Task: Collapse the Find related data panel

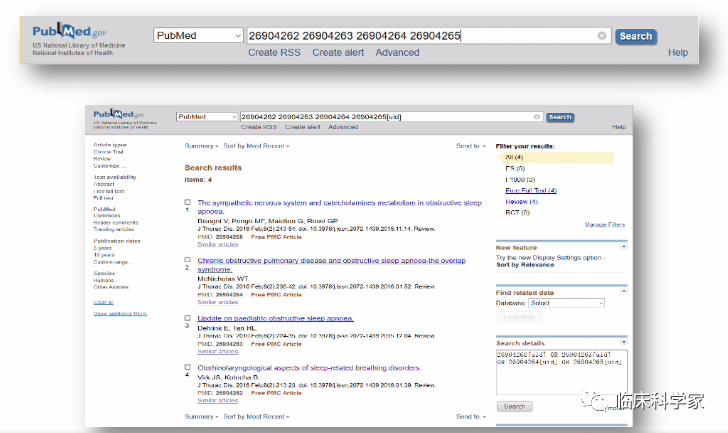Action: 624,291
